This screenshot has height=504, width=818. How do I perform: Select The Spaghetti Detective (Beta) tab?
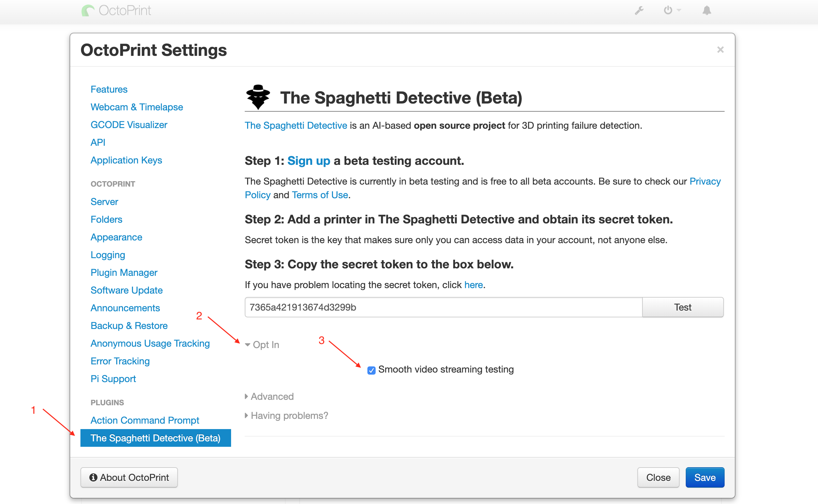[156, 438]
